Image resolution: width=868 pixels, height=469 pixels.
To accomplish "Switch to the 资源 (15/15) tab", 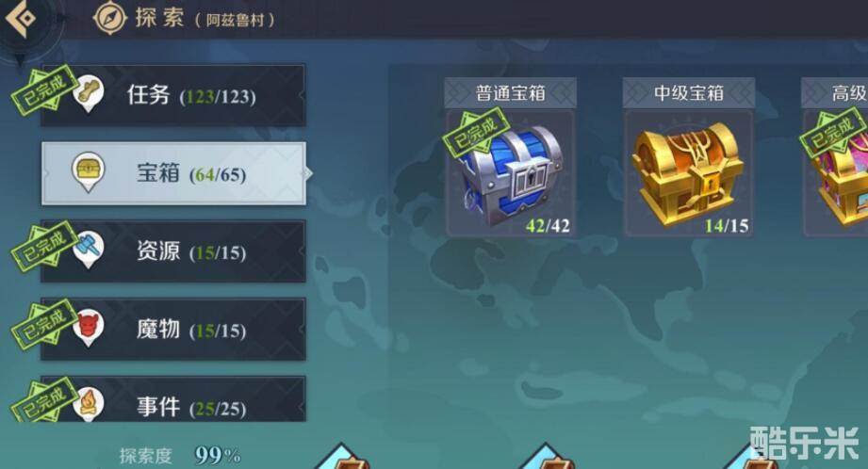I will pos(173,251).
